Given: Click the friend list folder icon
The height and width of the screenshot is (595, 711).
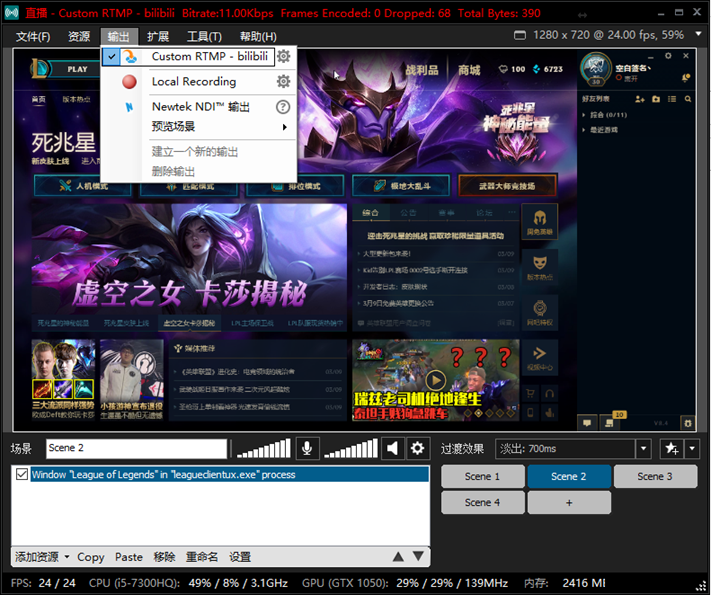Looking at the screenshot, I should 656,99.
